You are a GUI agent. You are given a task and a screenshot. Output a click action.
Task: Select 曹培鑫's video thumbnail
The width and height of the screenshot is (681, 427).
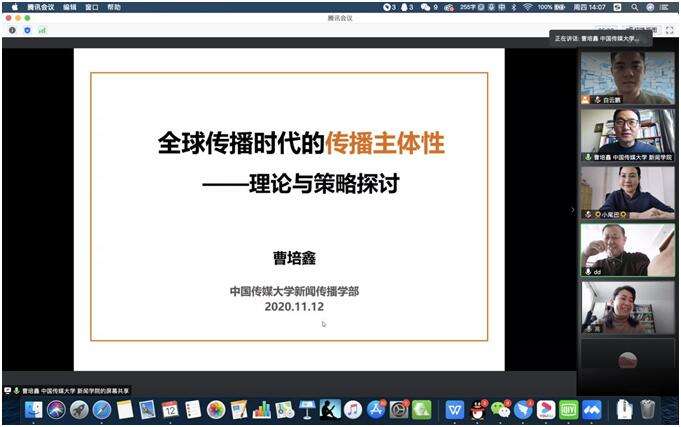(628, 135)
